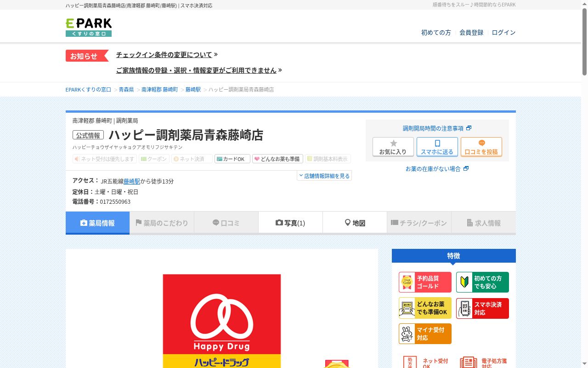Click ログイン header link
The width and height of the screenshot is (588, 368).
coord(503,33)
